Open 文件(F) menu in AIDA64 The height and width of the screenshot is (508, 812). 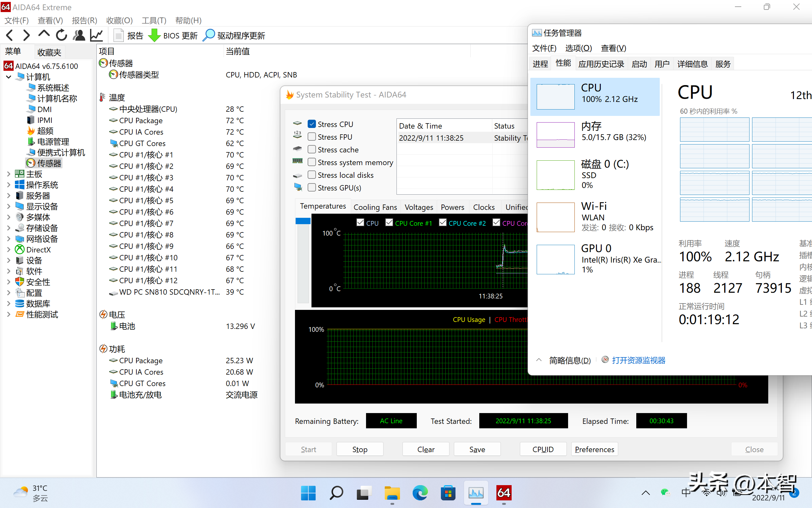click(x=16, y=21)
